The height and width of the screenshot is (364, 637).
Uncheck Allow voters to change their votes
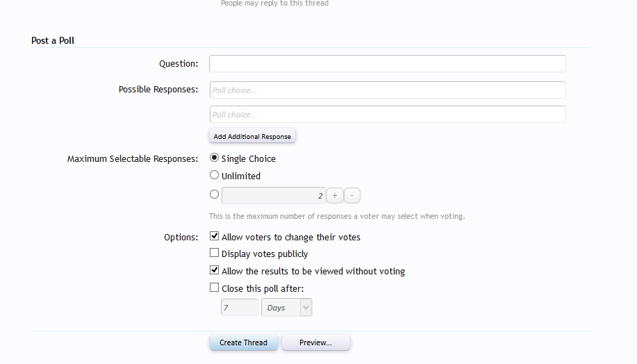(x=215, y=237)
